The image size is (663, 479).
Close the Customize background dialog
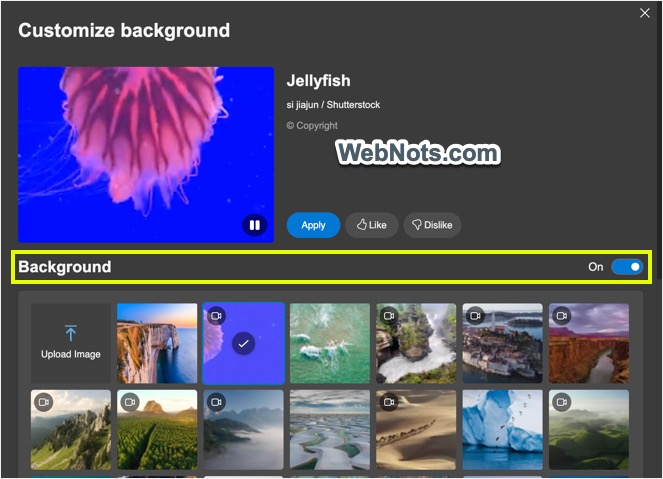point(644,13)
